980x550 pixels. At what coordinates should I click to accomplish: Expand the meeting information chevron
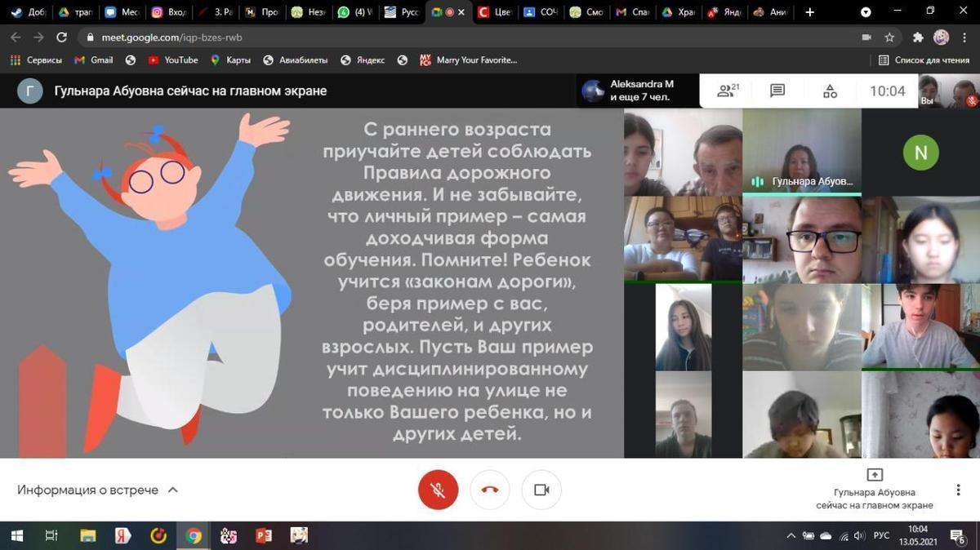tap(172, 490)
